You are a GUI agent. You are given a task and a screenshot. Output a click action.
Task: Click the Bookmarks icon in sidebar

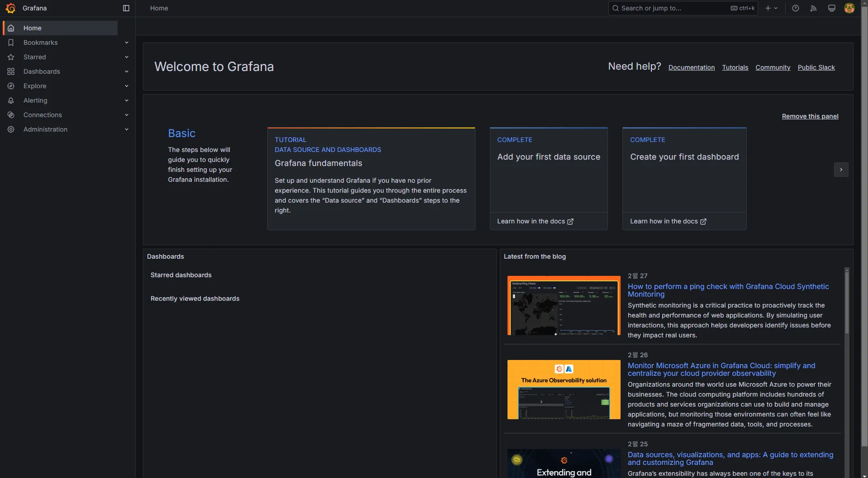tap(11, 43)
